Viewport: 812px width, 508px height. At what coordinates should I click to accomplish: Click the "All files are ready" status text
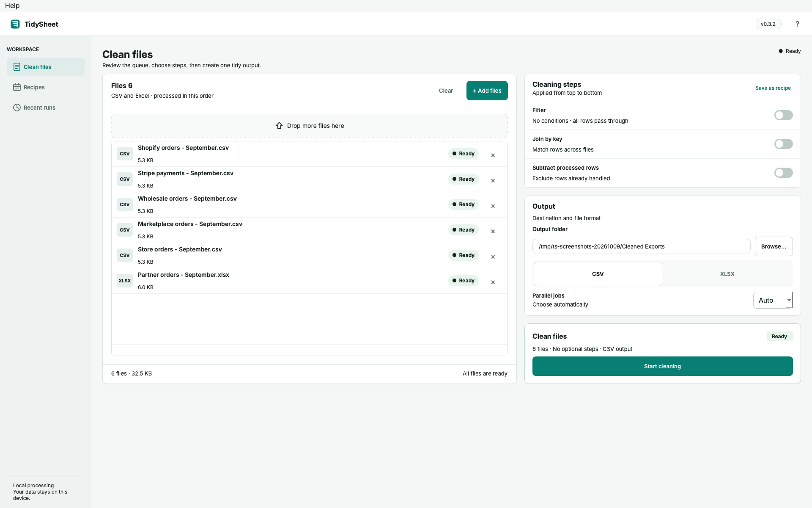coord(485,373)
